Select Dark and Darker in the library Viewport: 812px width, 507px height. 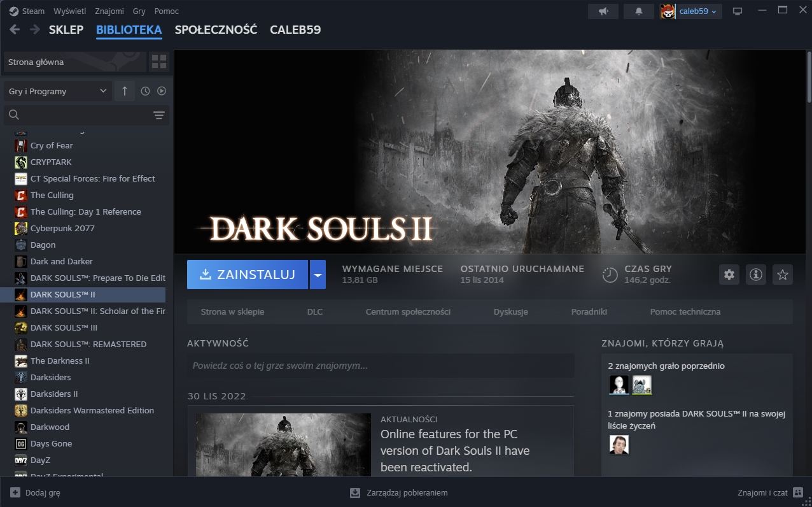(x=62, y=261)
